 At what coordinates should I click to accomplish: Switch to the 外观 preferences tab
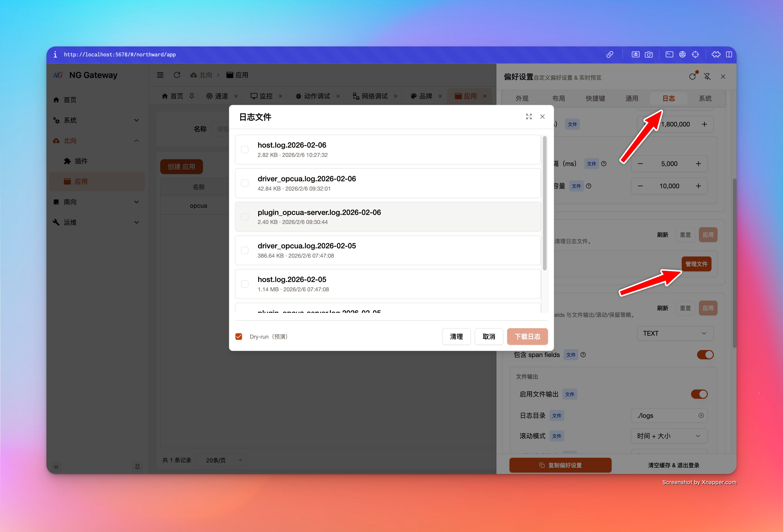522,98
